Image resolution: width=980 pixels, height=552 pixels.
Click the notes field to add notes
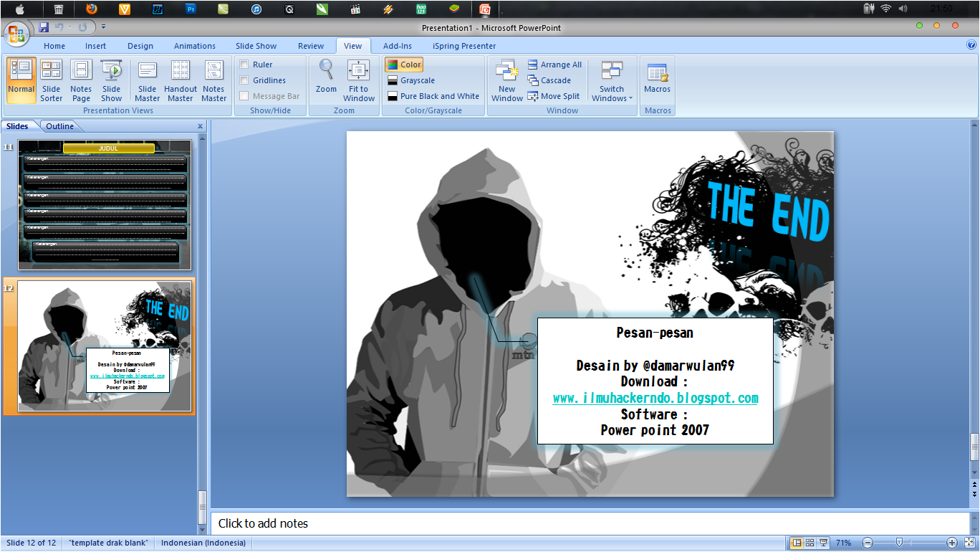589,523
